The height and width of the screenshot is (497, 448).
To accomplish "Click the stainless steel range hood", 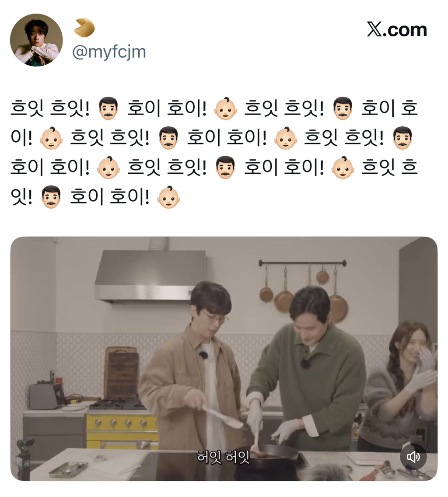I will pos(150,275).
